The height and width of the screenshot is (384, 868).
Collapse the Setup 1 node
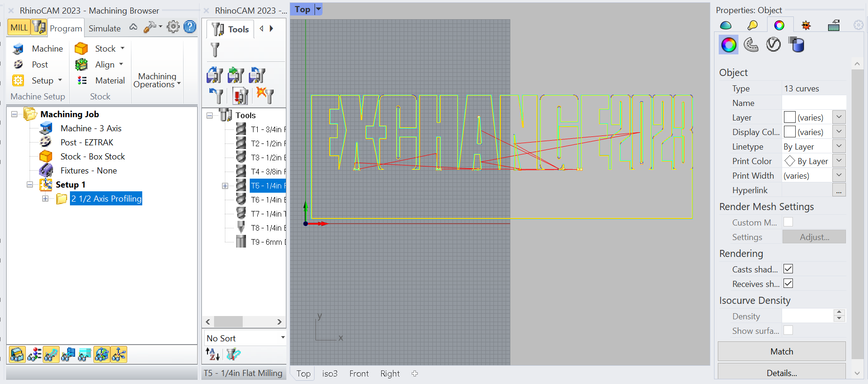pyautogui.click(x=30, y=185)
